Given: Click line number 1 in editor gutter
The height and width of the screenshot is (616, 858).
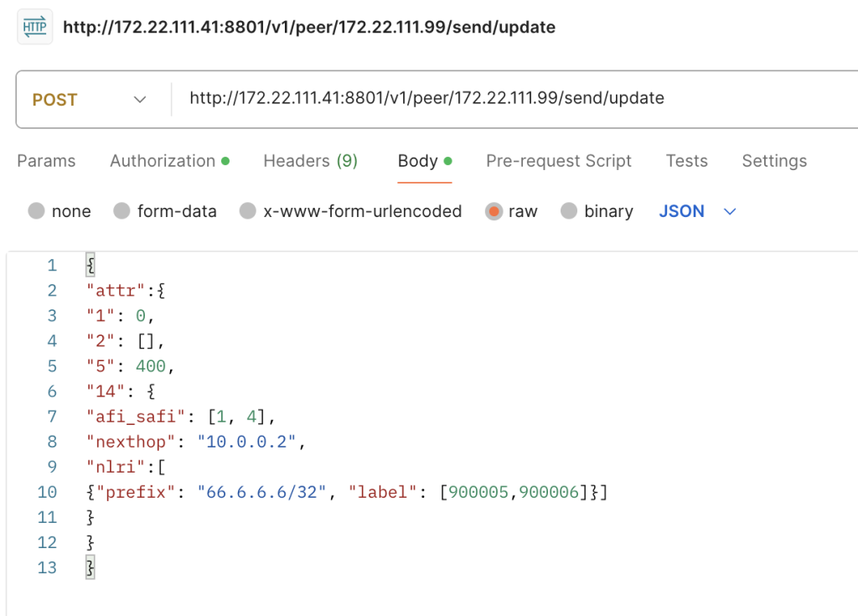Looking at the screenshot, I should (x=51, y=266).
